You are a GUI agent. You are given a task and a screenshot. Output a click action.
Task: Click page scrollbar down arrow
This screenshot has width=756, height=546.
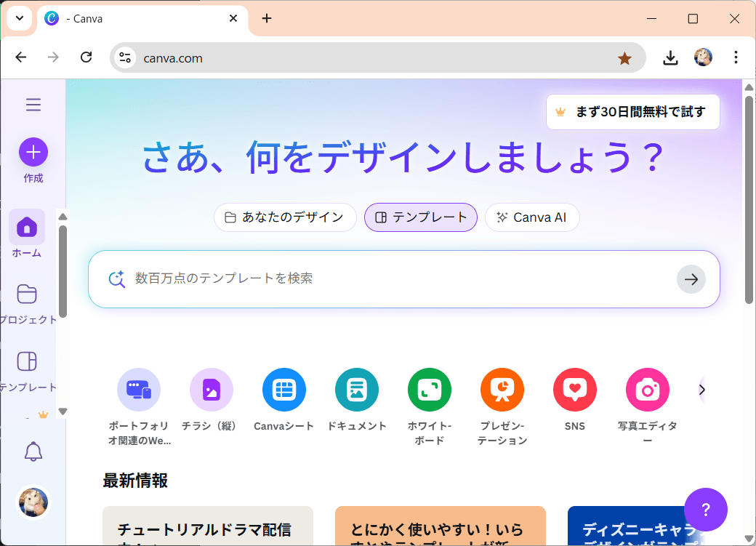pos(749,538)
